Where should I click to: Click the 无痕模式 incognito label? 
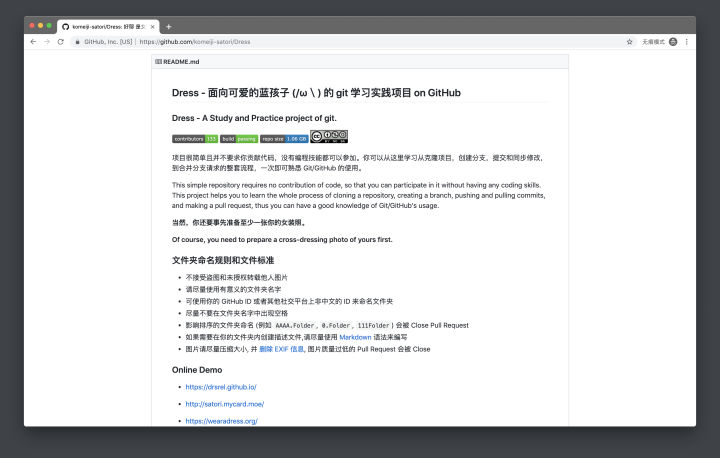(653, 42)
